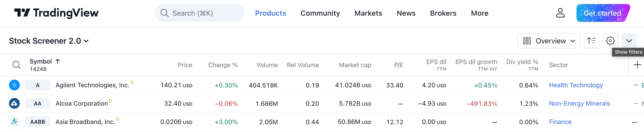The width and height of the screenshot is (644, 132).
Task: Show filters using the chevron button
Action: pyautogui.click(x=629, y=41)
